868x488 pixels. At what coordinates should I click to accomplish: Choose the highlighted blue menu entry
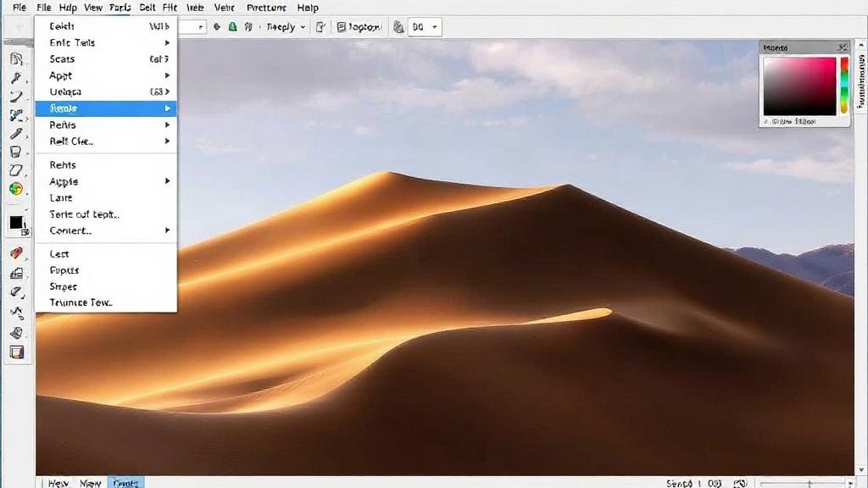(106, 108)
